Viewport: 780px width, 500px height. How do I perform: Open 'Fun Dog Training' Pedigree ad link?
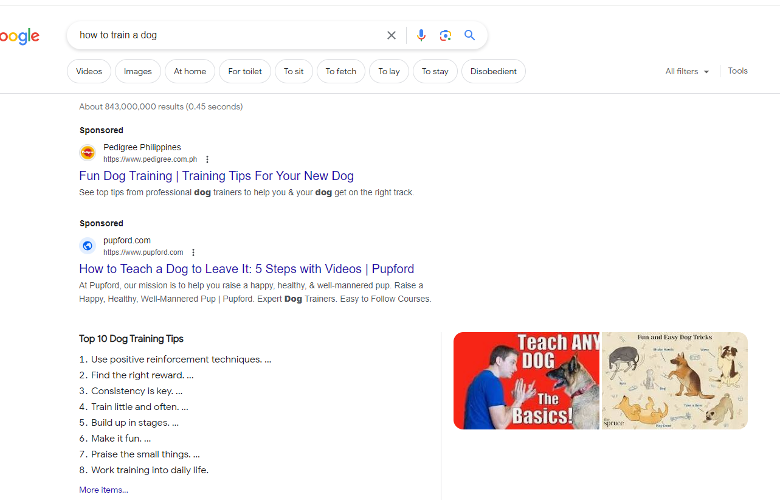point(216,176)
